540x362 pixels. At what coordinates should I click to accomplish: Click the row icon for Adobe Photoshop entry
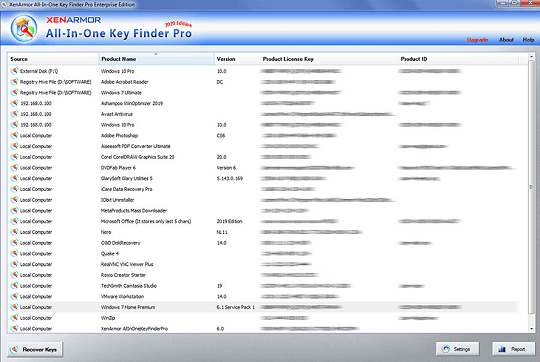click(14, 135)
